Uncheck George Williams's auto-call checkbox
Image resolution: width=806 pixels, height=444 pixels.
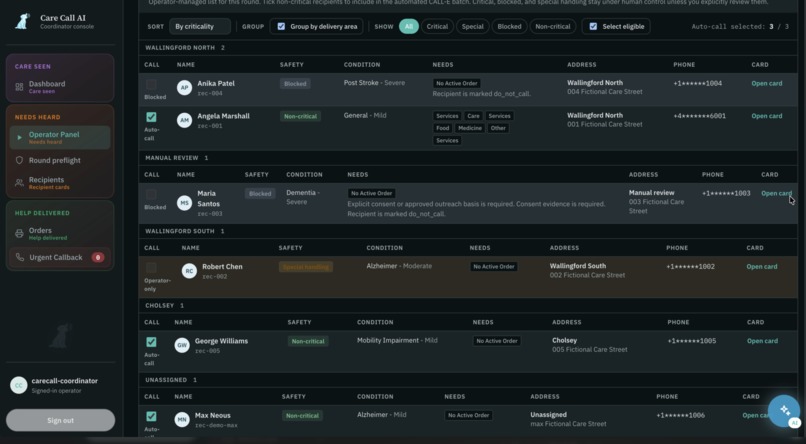click(151, 342)
